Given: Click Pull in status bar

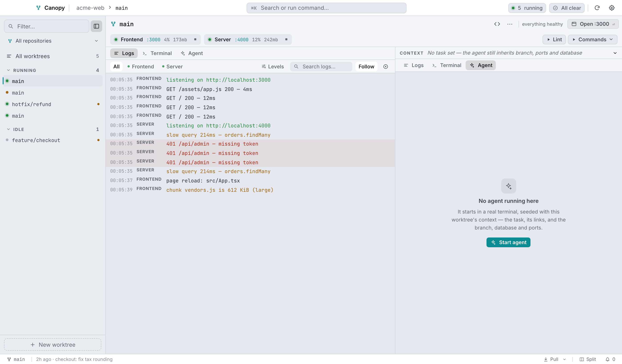Looking at the screenshot, I should (x=551, y=359).
